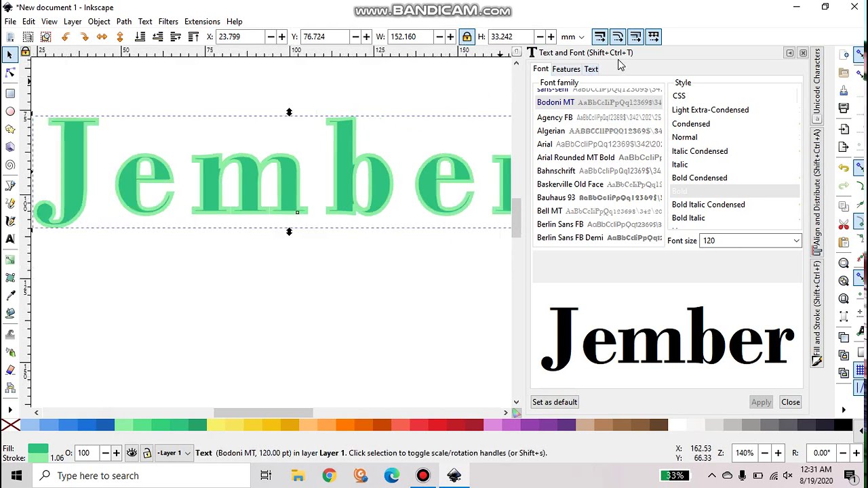868x488 pixels.
Task: Click the Close button in Text panel
Action: (x=791, y=403)
